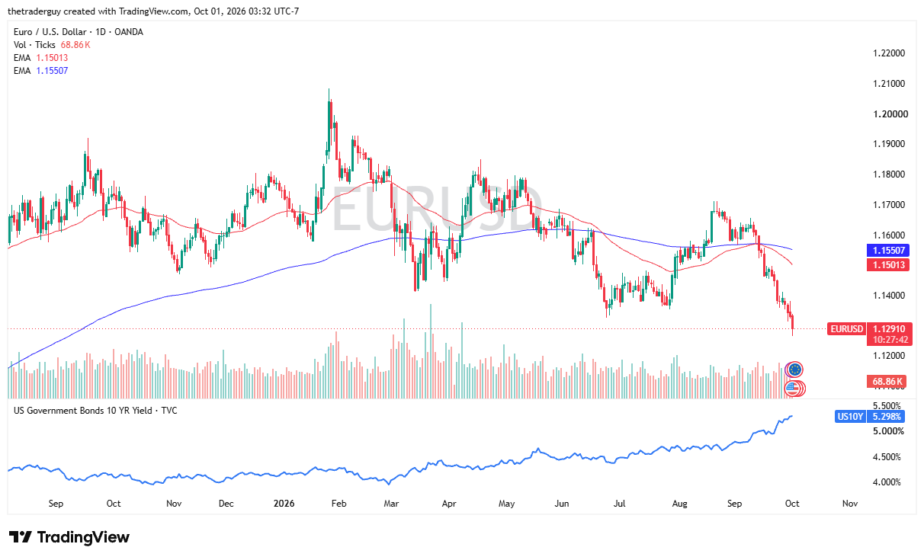Click the Dec label on time axis
Screen dimensions: 924x560
coord(226,504)
